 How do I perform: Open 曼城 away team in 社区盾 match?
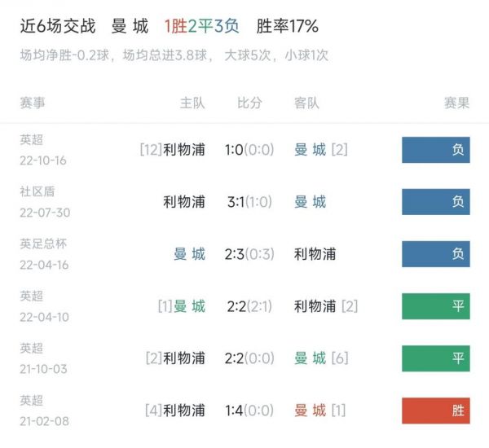310,202
